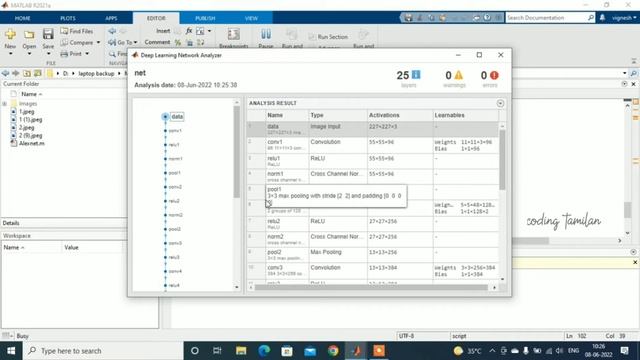640x360 pixels.
Task: Select the relu2 ReLU table row
Action: coord(373,224)
